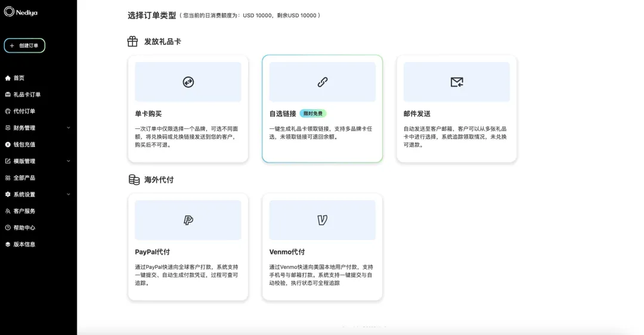The height and width of the screenshot is (335, 644).
Task: Open 客户服务 in the sidebar
Action: (24, 211)
